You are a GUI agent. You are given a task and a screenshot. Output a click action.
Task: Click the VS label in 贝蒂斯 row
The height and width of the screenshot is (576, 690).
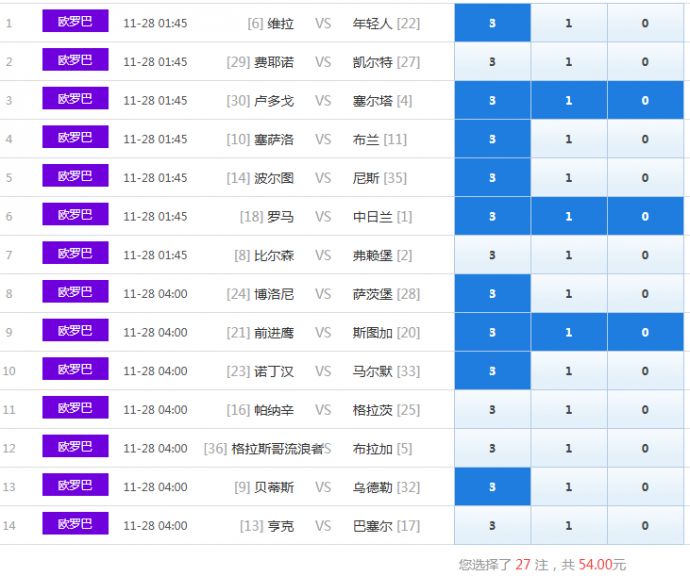(323, 487)
